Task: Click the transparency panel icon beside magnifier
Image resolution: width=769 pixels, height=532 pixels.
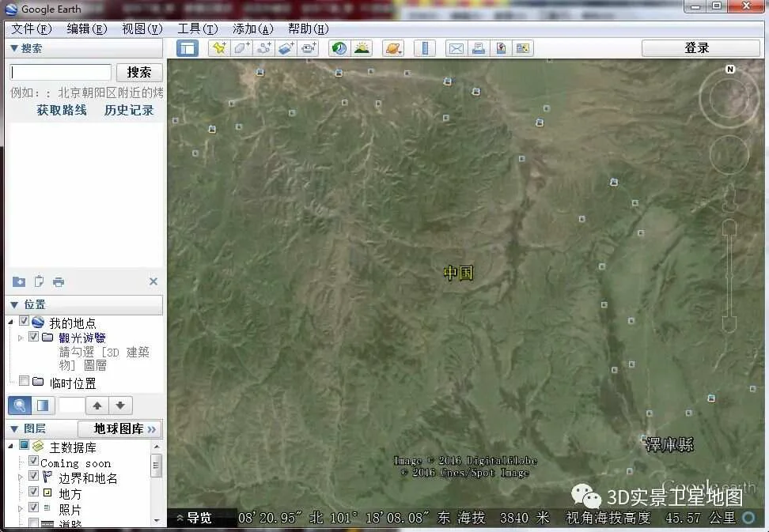Action: tap(43, 405)
